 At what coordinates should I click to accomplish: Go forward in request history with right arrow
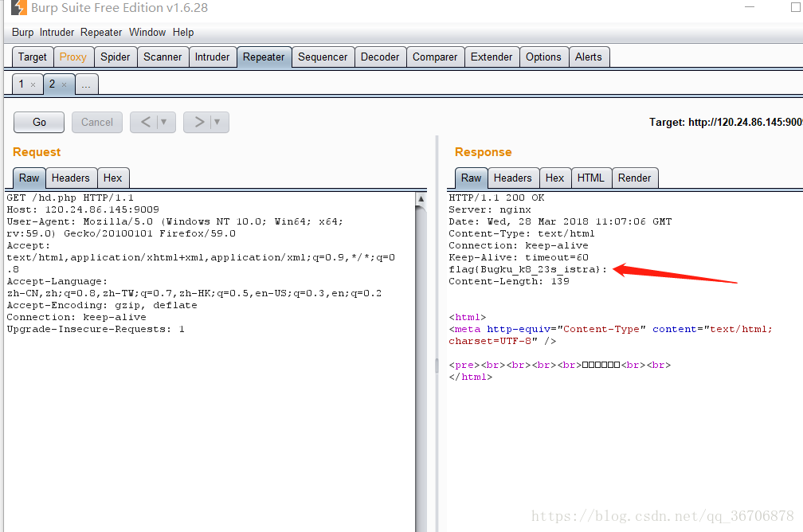pos(199,122)
